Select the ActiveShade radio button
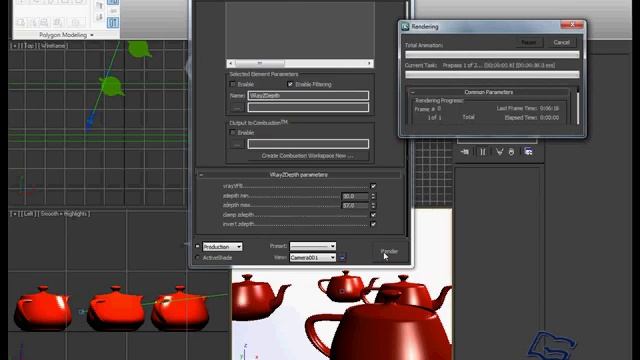 click(198, 258)
